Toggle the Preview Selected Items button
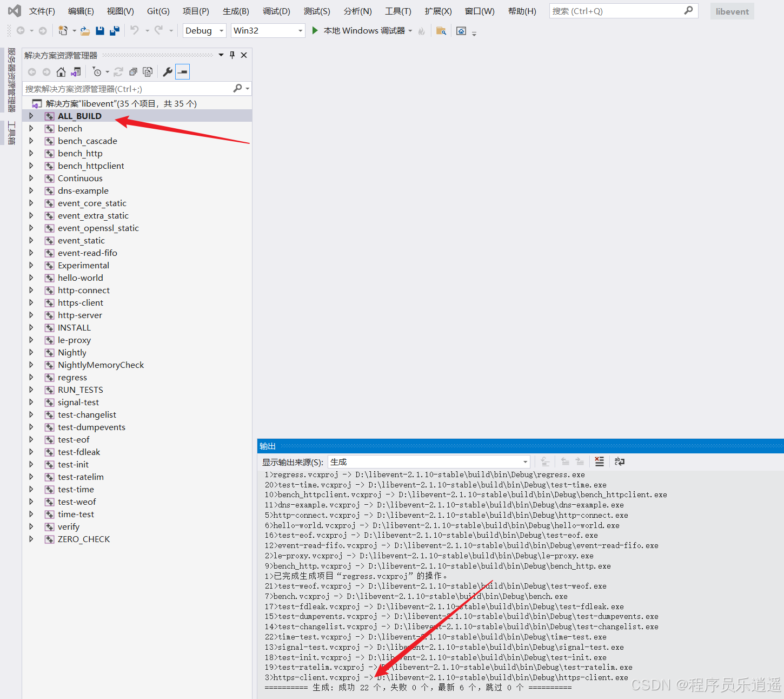This screenshot has width=784, height=699. pos(183,72)
